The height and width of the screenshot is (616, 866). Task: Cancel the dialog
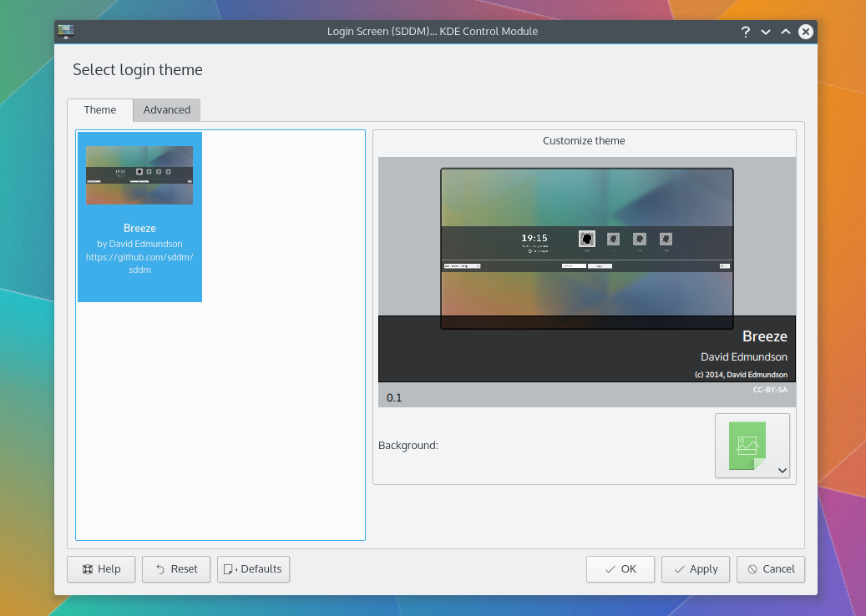pos(771,569)
